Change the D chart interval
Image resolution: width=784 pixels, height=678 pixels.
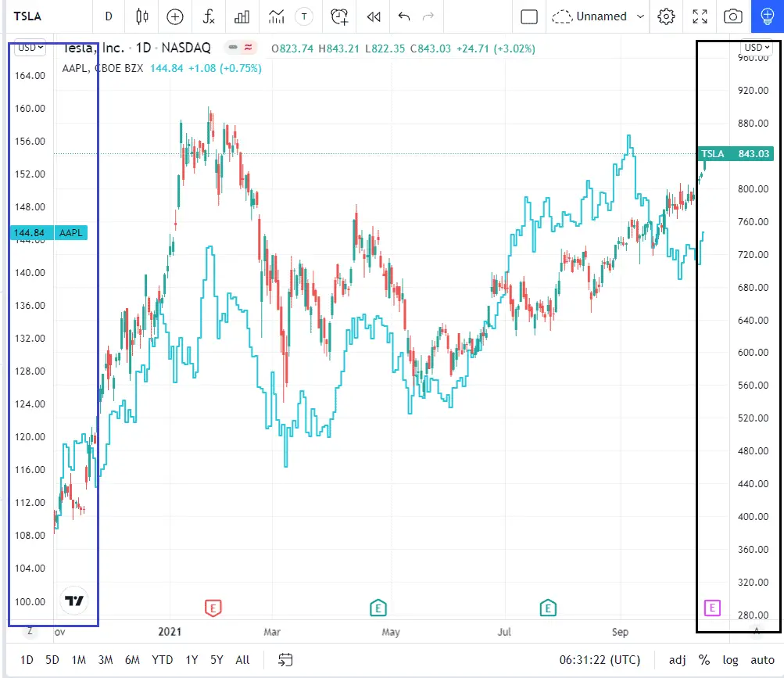109,16
